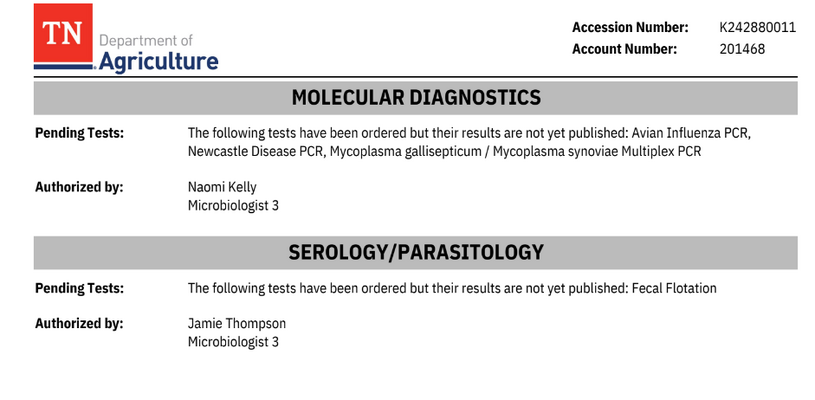
Task: Select the Account Number label
Action: 624,49
